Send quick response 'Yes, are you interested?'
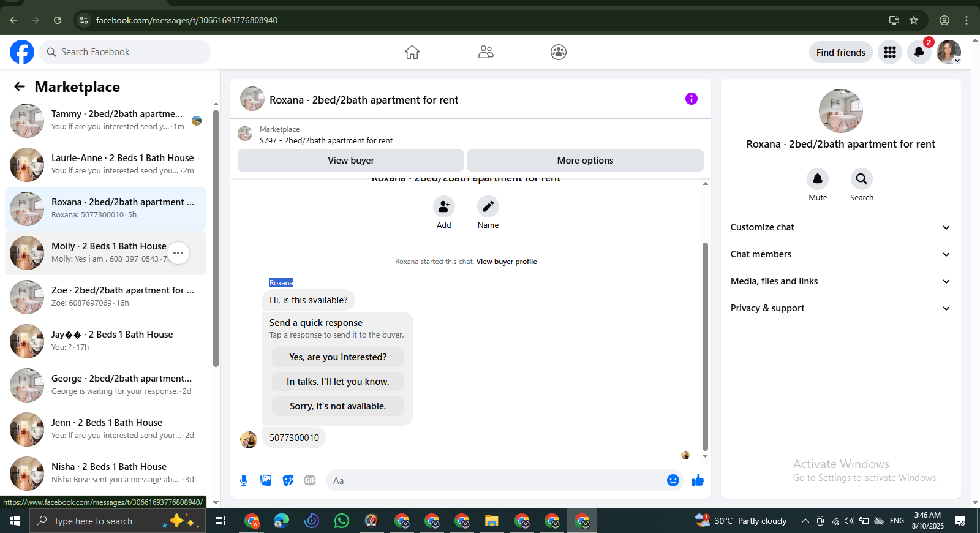Image resolution: width=980 pixels, height=533 pixels. [338, 357]
